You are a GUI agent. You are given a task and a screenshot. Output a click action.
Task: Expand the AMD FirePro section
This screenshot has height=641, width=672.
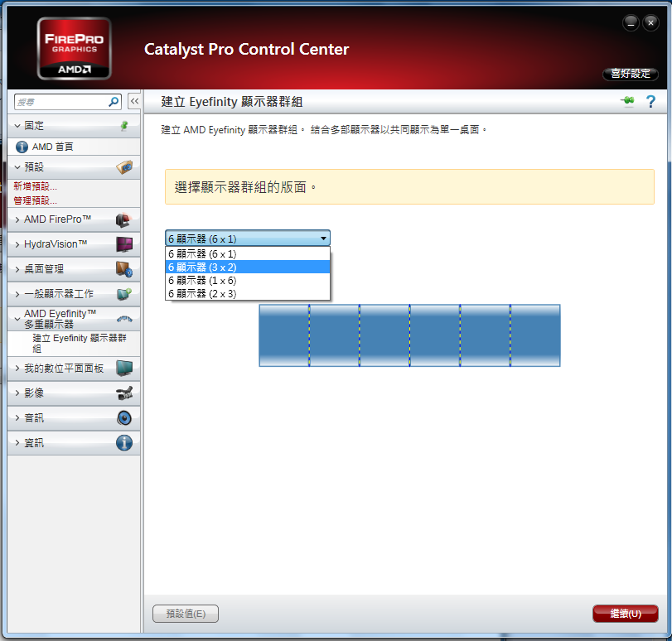point(17,219)
